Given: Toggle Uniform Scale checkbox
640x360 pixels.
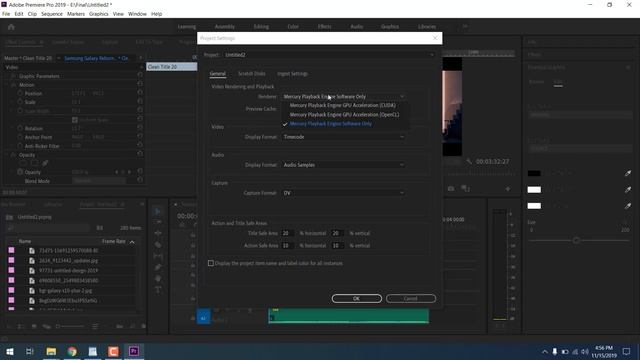Looking at the screenshot, I should 75,120.
